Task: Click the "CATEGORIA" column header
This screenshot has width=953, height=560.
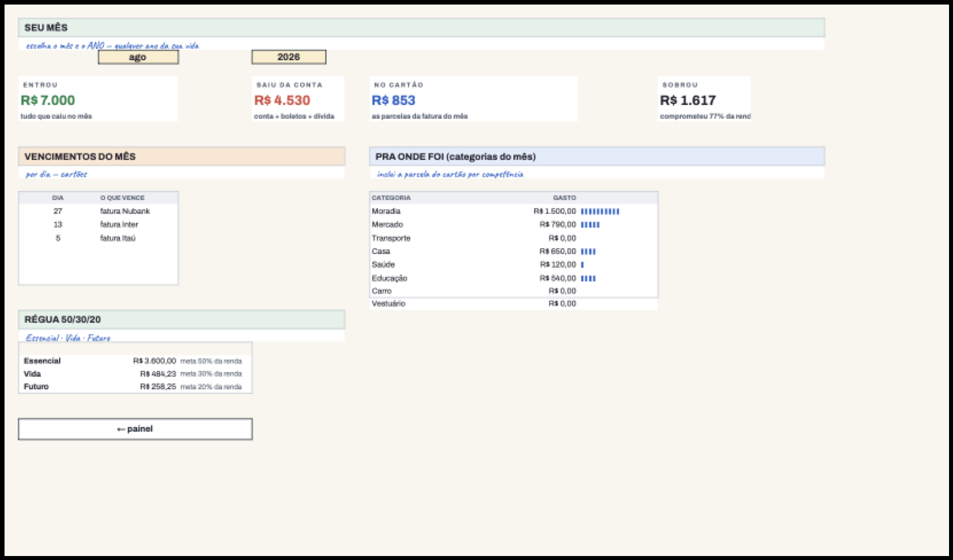Action: click(391, 198)
